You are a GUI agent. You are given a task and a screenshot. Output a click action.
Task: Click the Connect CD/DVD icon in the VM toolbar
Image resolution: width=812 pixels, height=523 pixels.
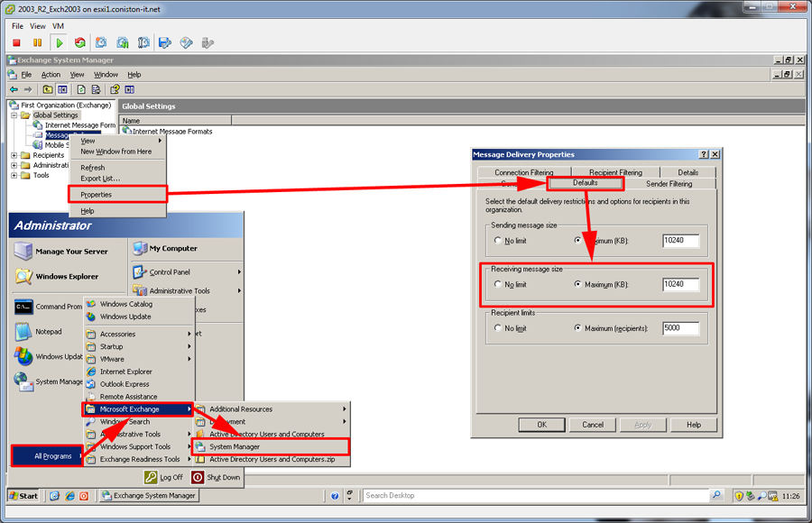click(x=187, y=42)
